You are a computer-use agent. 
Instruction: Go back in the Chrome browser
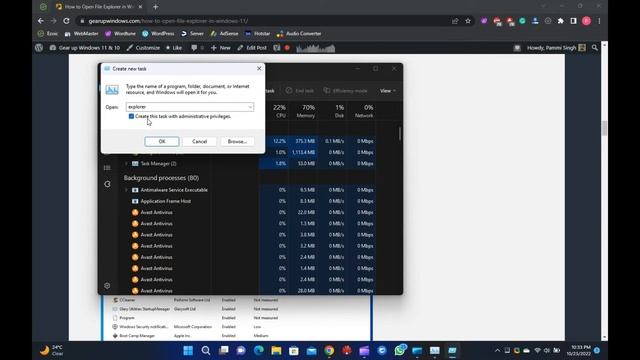(x=40, y=21)
